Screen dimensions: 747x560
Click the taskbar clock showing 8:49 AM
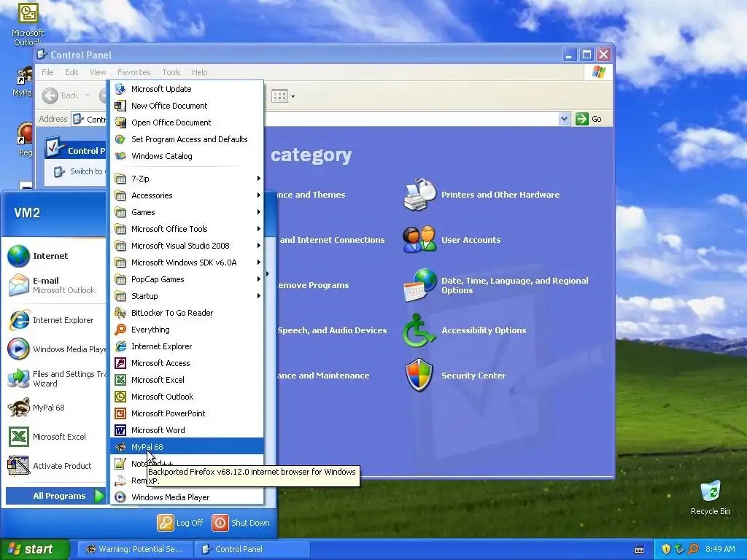tap(720, 549)
